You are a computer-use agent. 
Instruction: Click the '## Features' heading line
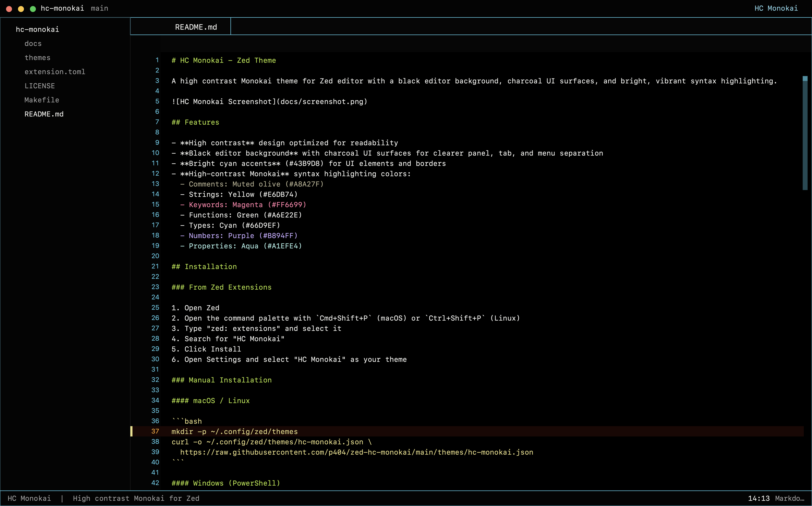pyautogui.click(x=195, y=122)
